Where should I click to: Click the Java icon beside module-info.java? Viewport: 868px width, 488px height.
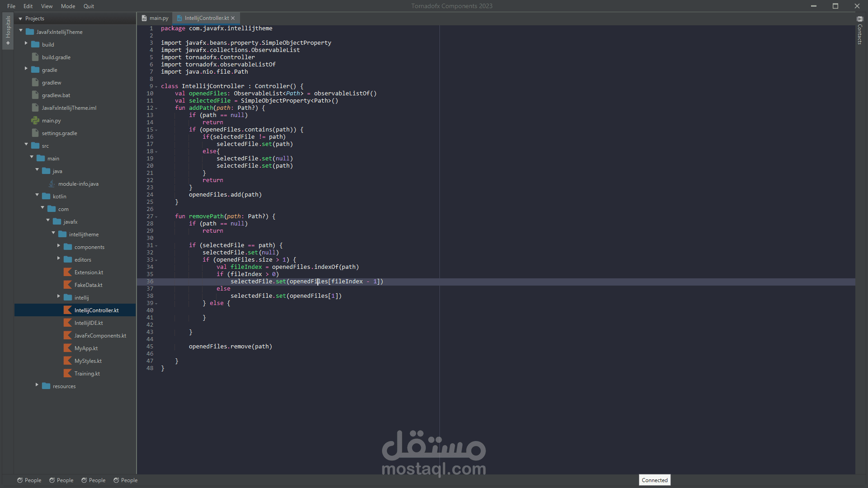[52, 183]
